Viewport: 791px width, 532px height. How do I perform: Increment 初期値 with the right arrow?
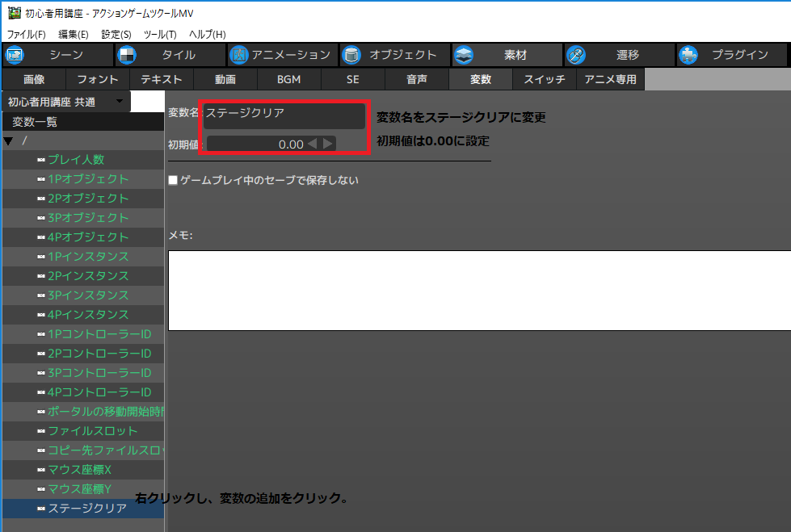tap(326, 143)
